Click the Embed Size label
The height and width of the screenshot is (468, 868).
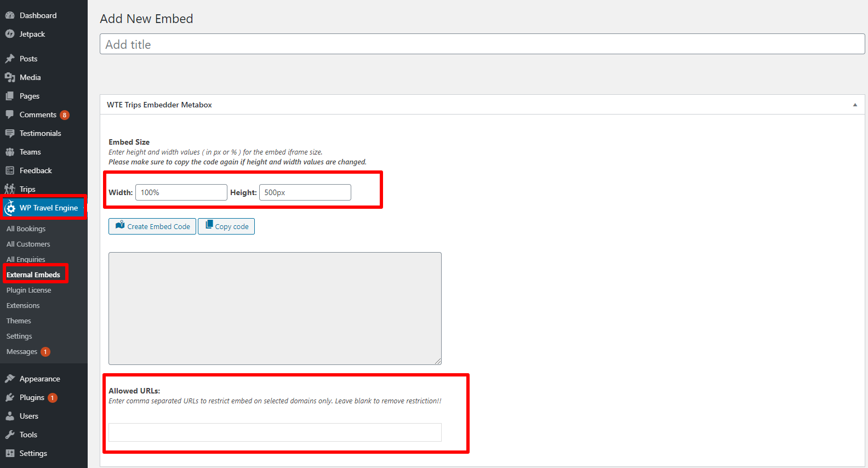[x=129, y=142]
